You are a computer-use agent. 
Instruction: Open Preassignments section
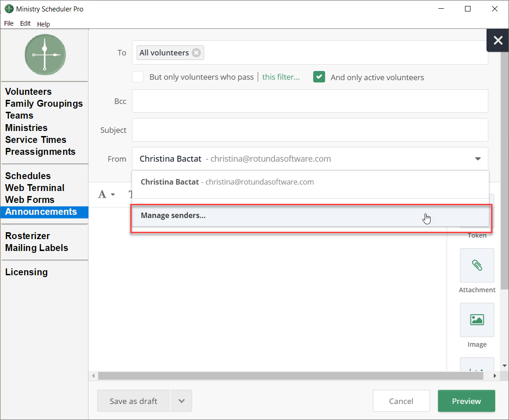(x=40, y=152)
